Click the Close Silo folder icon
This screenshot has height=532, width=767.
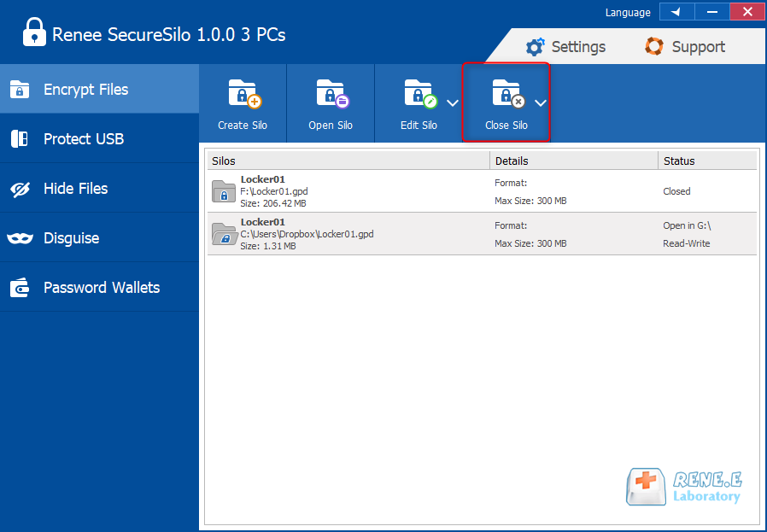pyautogui.click(x=506, y=94)
